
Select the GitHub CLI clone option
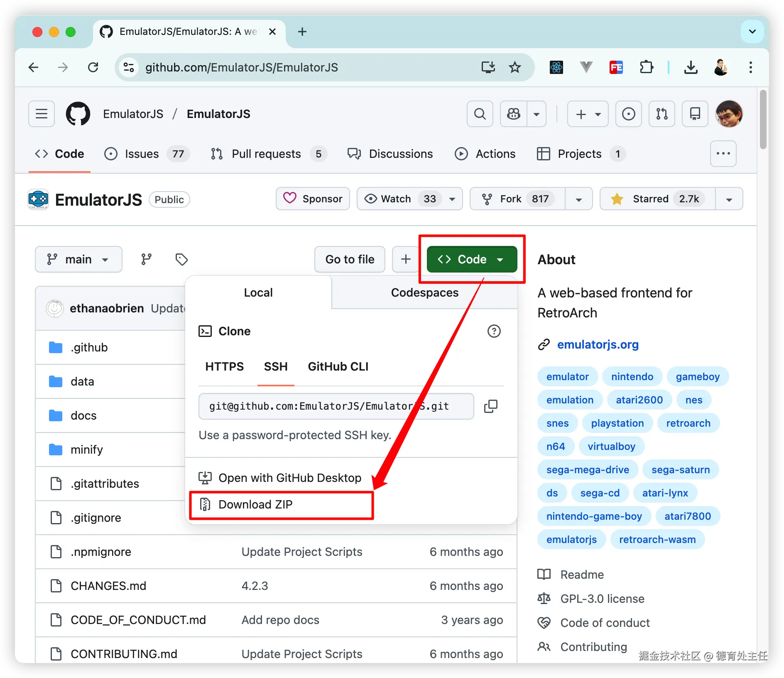tap(338, 366)
